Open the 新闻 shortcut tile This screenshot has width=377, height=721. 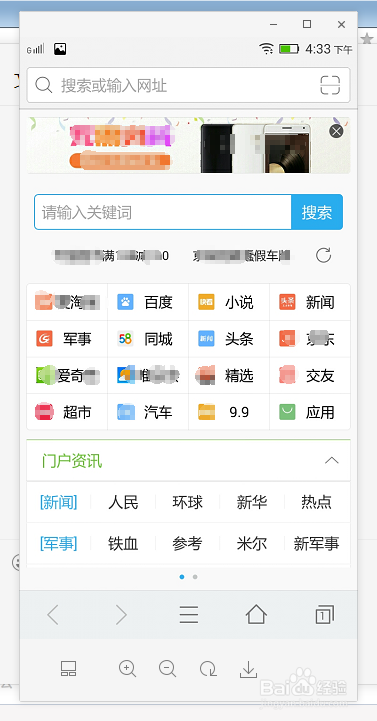pyautogui.click(x=310, y=302)
